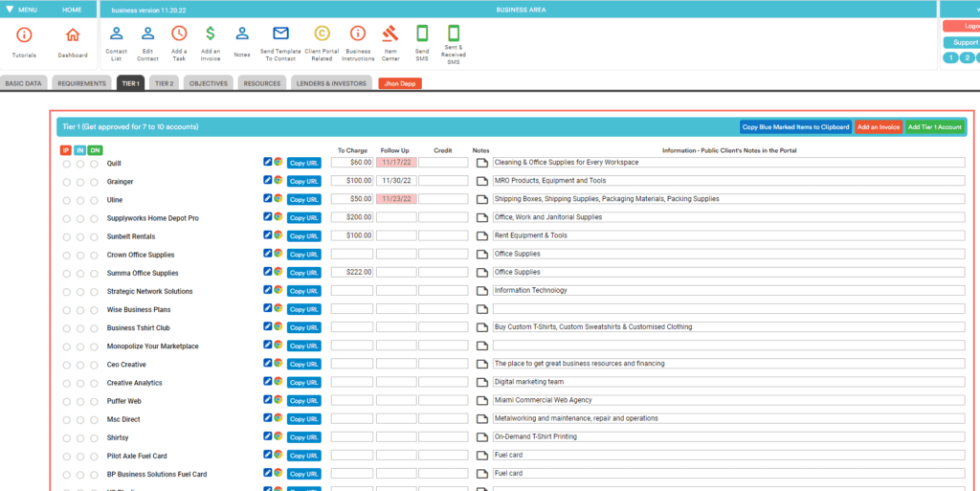Open the notes icon for Quill
The image size is (980, 491).
coord(481,163)
